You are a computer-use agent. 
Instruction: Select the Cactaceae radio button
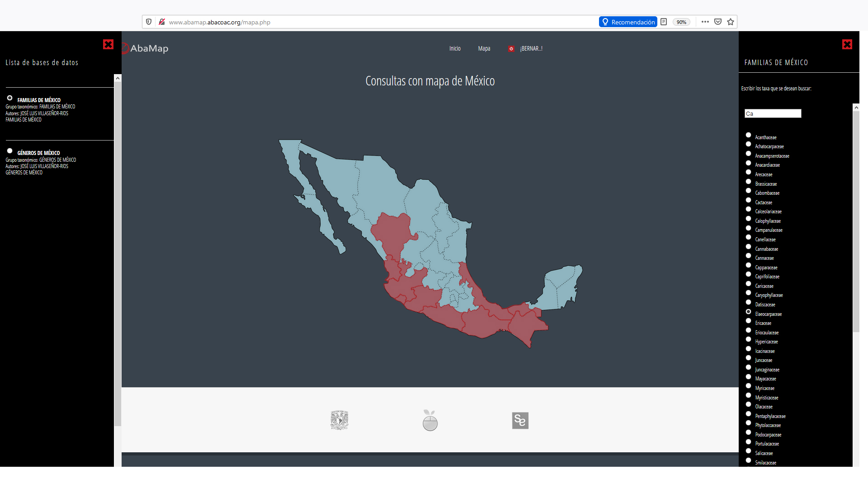point(748,200)
